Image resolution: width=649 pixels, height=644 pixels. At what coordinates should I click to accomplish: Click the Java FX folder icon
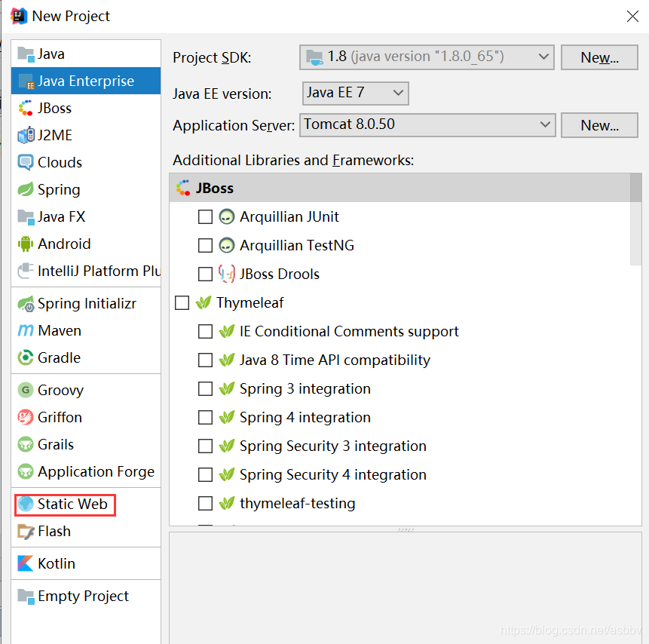(x=26, y=217)
